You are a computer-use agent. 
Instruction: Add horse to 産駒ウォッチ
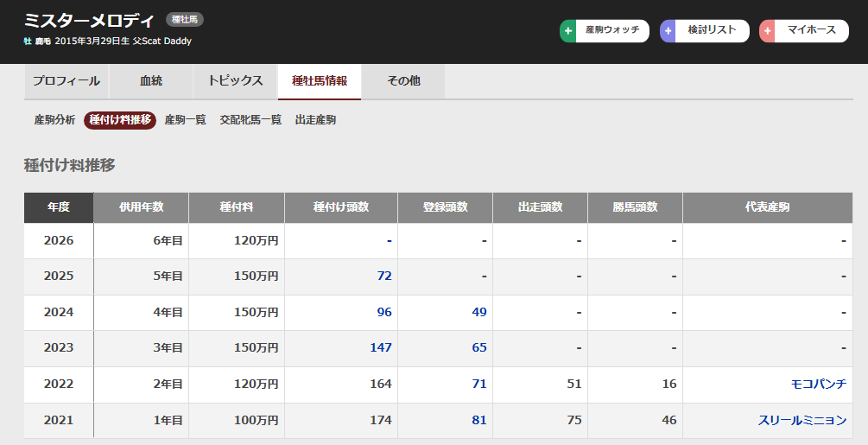[x=605, y=31]
